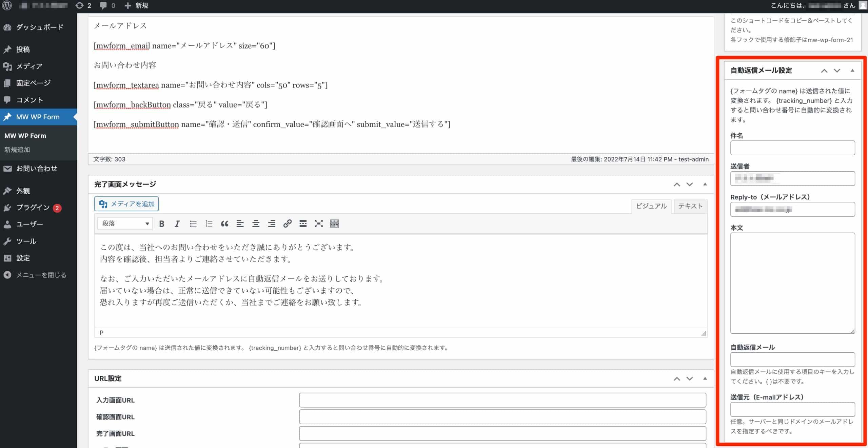Open the WordPress logo menu
The width and height of the screenshot is (868, 448).
pos(6,5)
